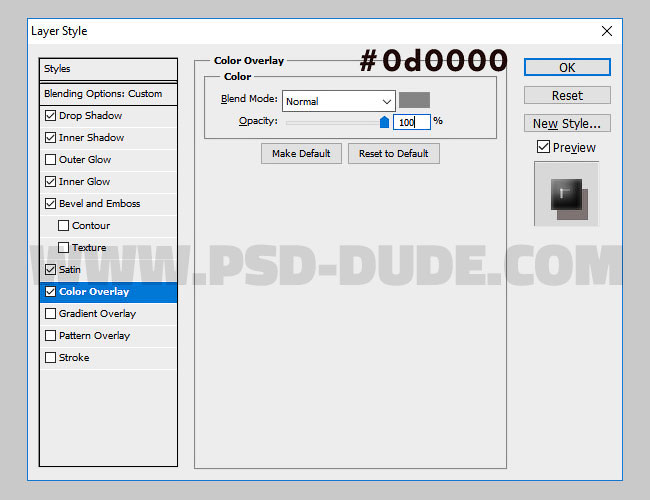Click the Opacity percentage input field
Screen dimensions: 650x500
coord(412,122)
